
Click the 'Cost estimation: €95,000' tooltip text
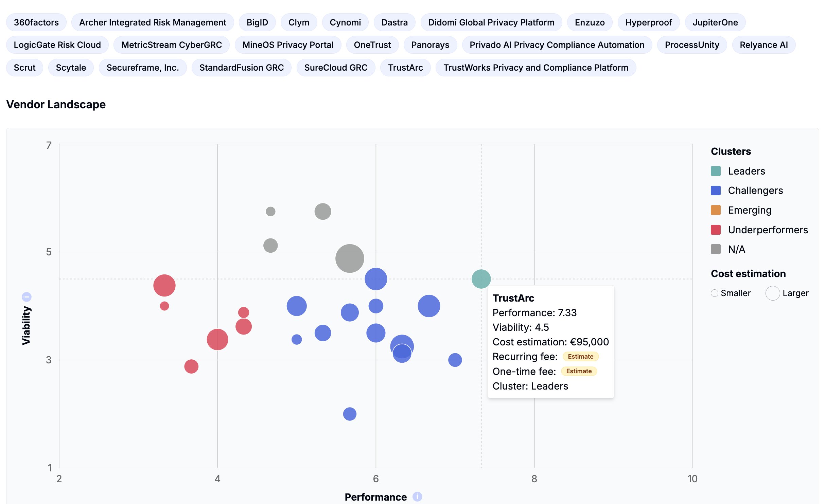[x=551, y=342]
